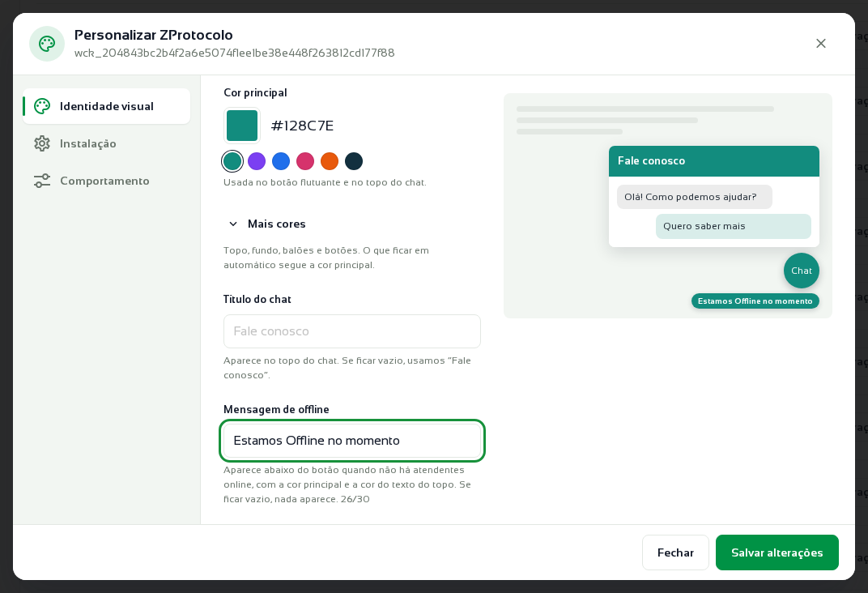Click the Instalação gear icon
The image size is (868, 593).
(42, 143)
